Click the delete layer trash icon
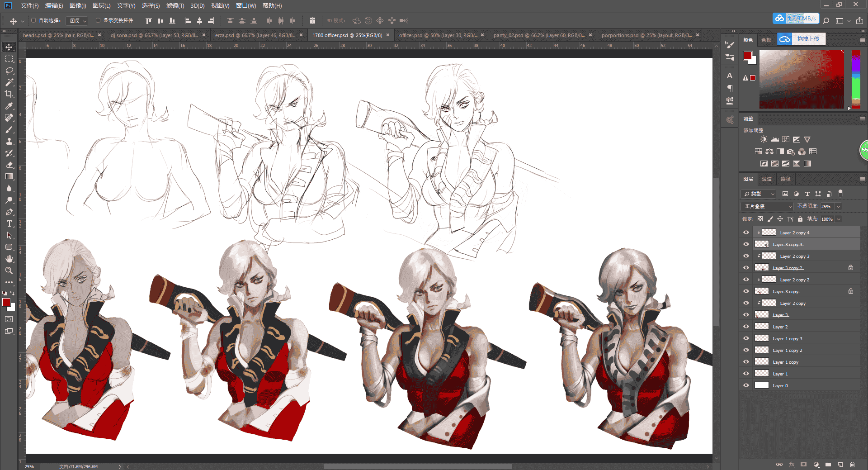The width and height of the screenshot is (868, 470). pyautogui.click(x=852, y=464)
